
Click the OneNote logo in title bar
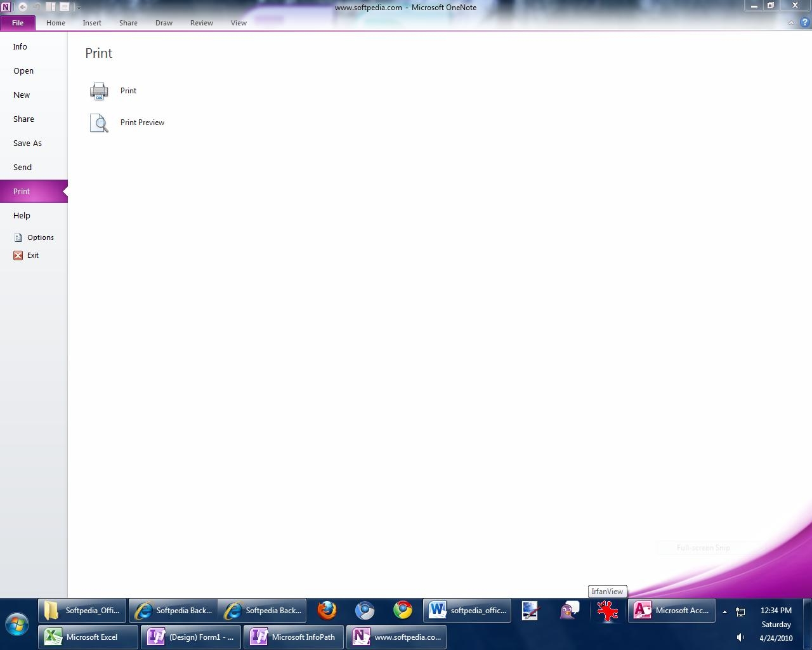6,7
